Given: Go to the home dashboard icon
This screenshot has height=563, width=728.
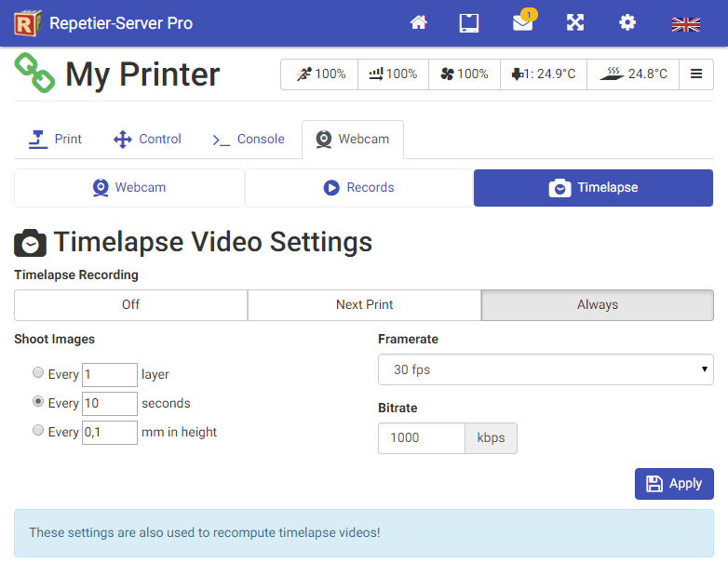Looking at the screenshot, I should point(419,23).
